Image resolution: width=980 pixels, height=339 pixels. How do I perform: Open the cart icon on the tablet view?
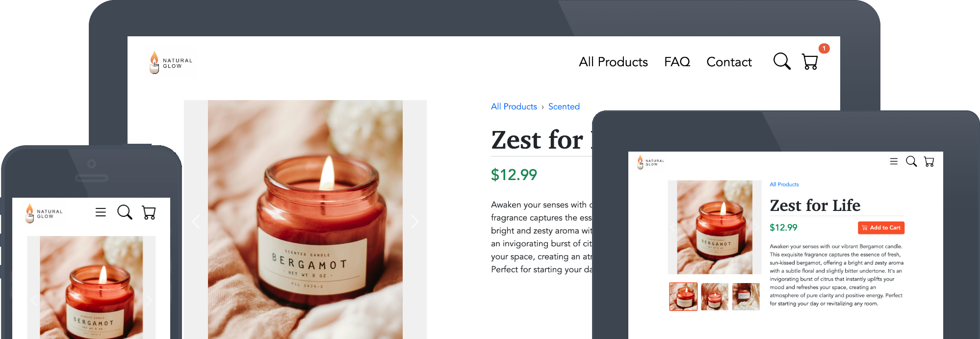[x=929, y=161]
